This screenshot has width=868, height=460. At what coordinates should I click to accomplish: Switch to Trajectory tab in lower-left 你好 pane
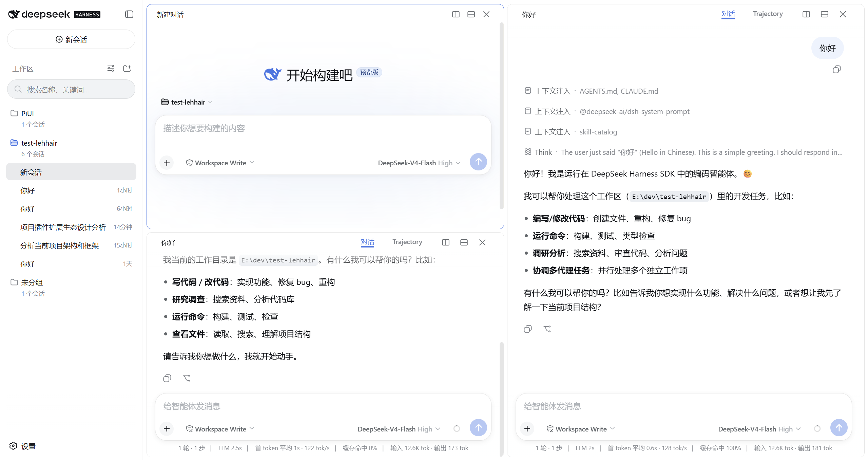pyautogui.click(x=407, y=242)
